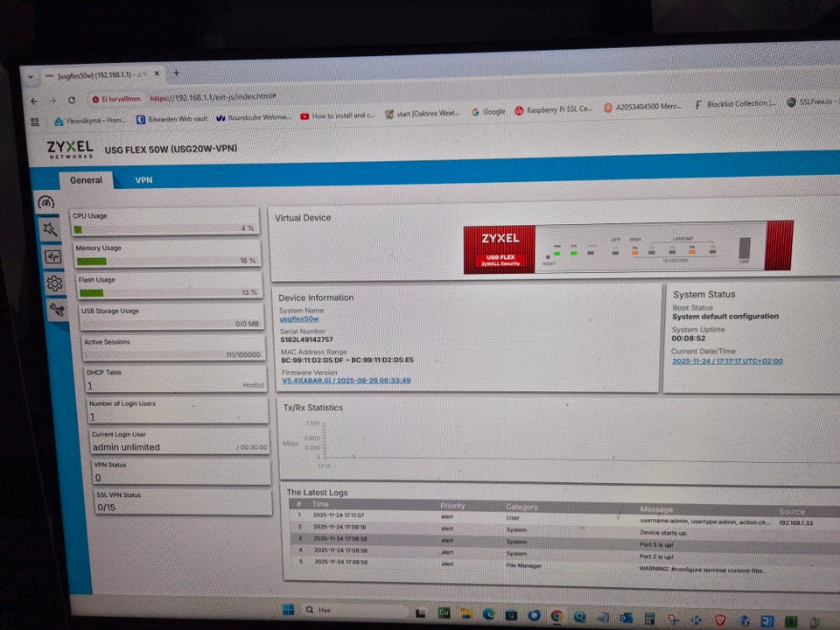Open the Firmware Version V5.41 link
The height and width of the screenshot is (630, 840).
[346, 381]
